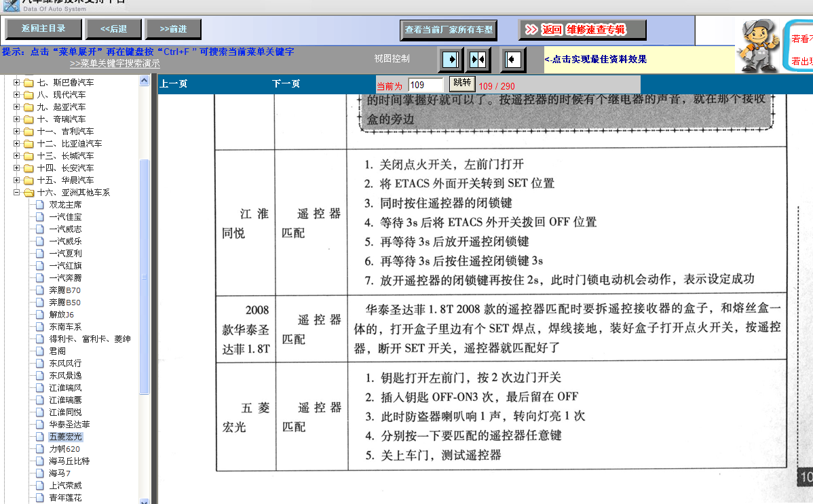The width and height of the screenshot is (813, 504).
Task: Expand 七、斯巴鲁汽车 tree node
Action: 16,83
